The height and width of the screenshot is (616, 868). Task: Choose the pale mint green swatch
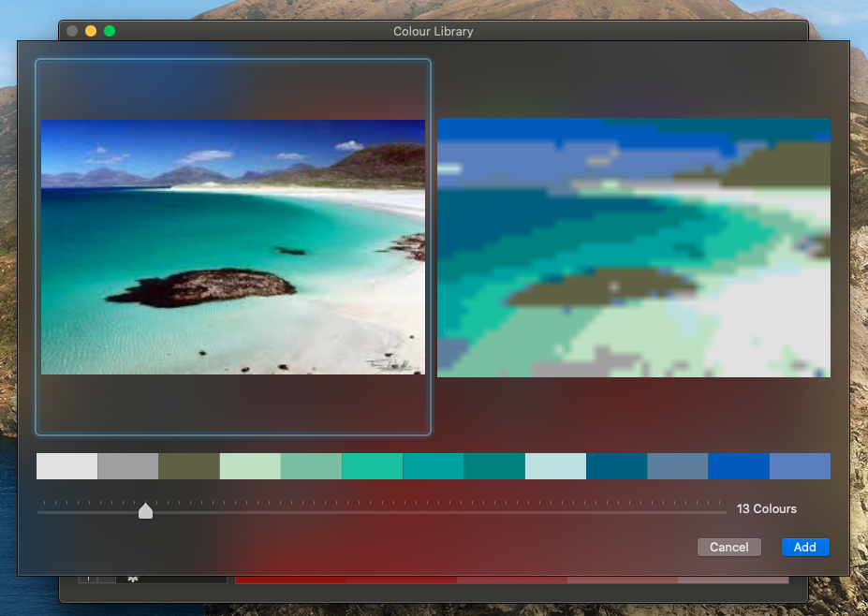point(250,466)
